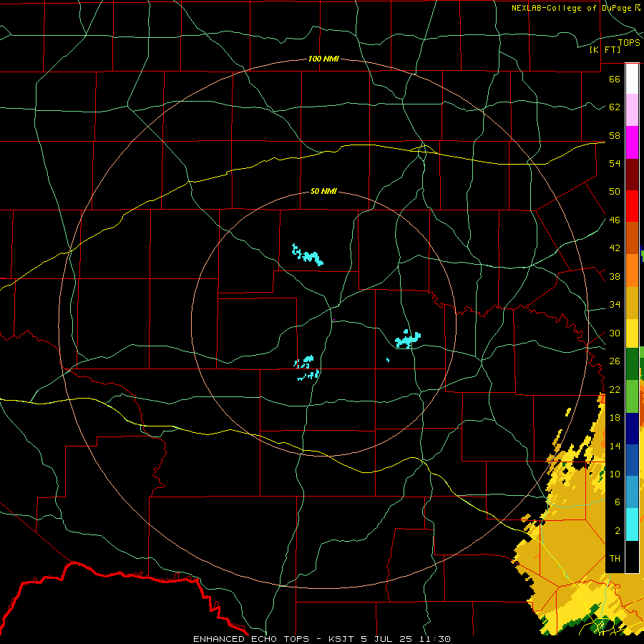
Task: Click the legend value "34"
Action: [615, 305]
